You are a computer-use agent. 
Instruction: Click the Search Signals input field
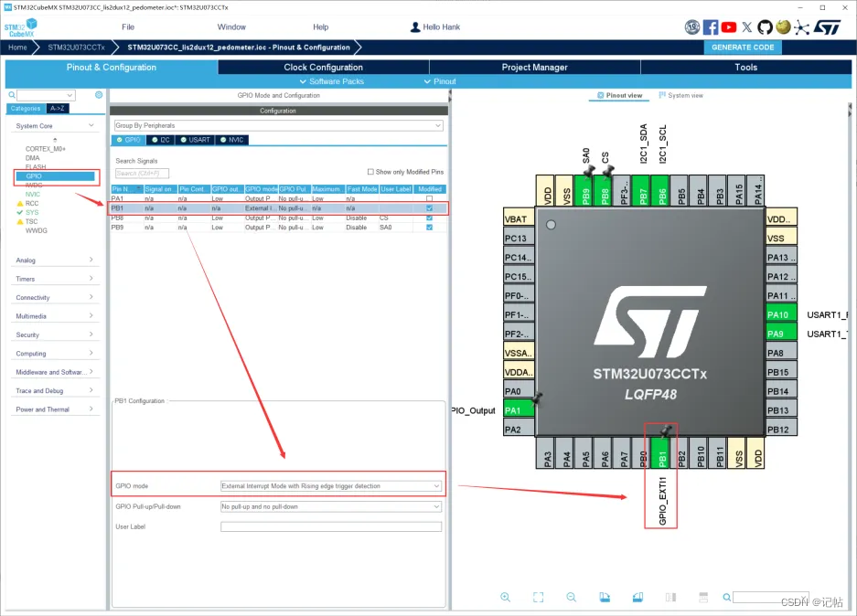pos(142,173)
